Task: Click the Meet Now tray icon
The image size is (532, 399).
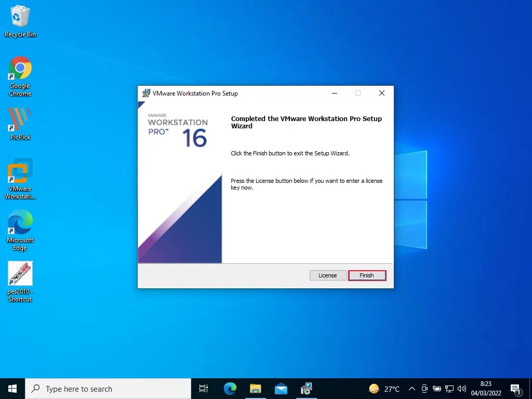Action: [x=424, y=389]
